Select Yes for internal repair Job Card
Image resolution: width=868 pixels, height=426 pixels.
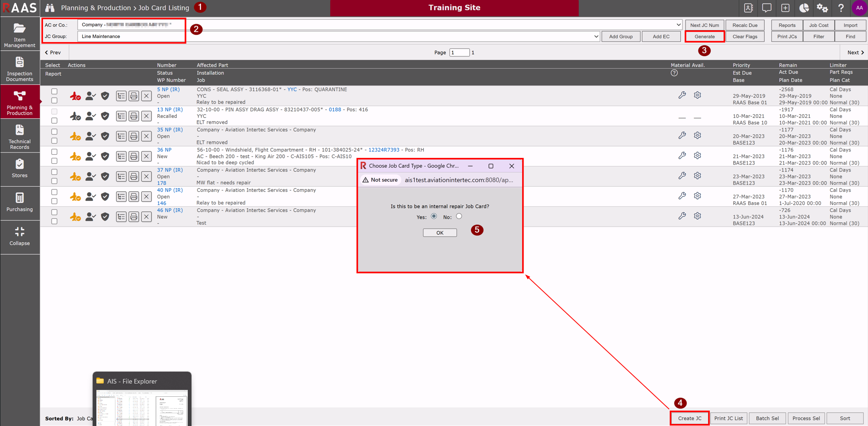pos(434,216)
